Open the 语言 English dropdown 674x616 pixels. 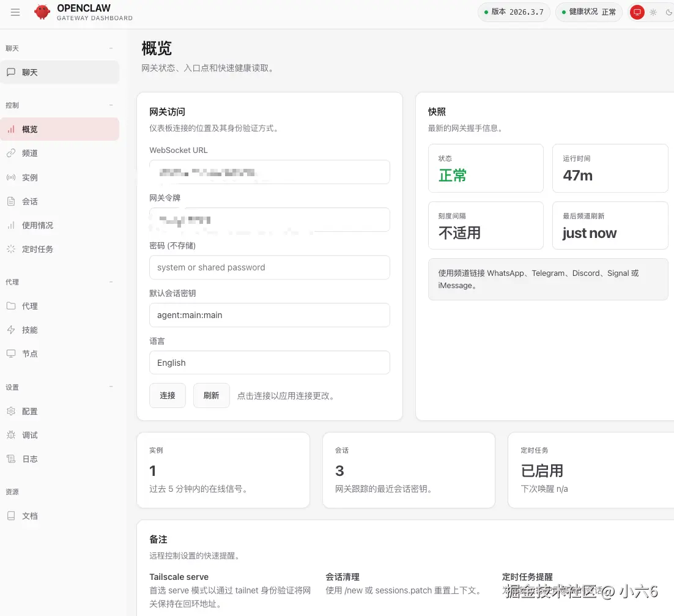tap(270, 363)
